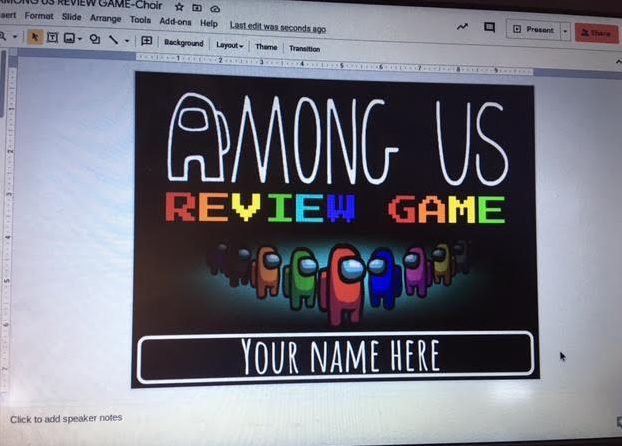
Task: Open the Shape tool
Action: [x=94, y=39]
